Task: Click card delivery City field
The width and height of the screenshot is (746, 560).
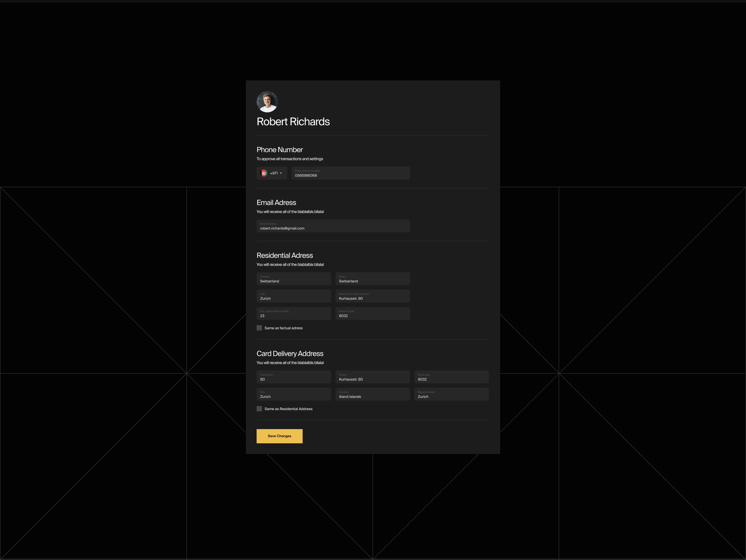Action: pyautogui.click(x=294, y=394)
